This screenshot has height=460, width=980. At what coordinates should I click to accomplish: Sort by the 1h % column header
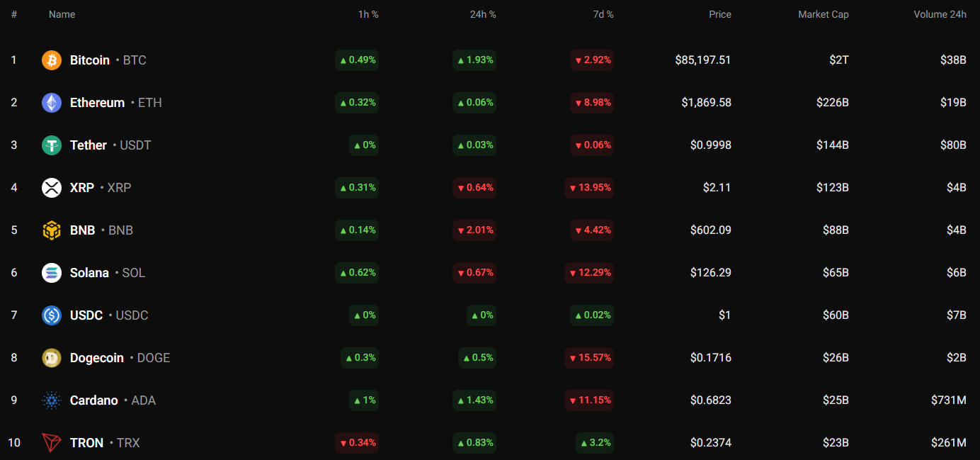(x=368, y=14)
